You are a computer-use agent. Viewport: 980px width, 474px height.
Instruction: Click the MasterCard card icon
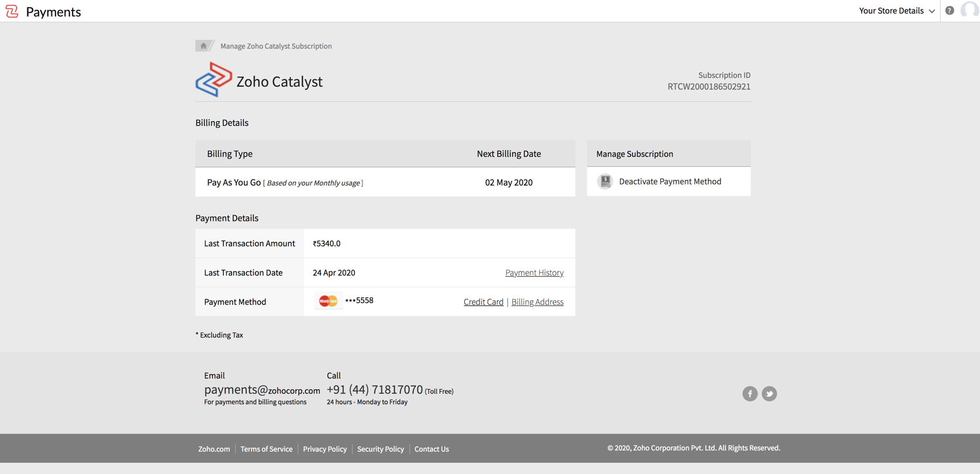point(328,301)
